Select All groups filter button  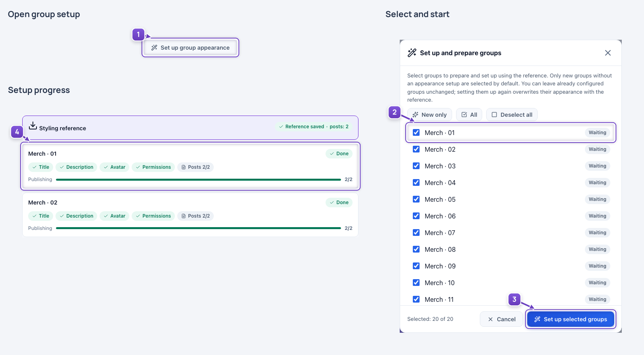[469, 115]
